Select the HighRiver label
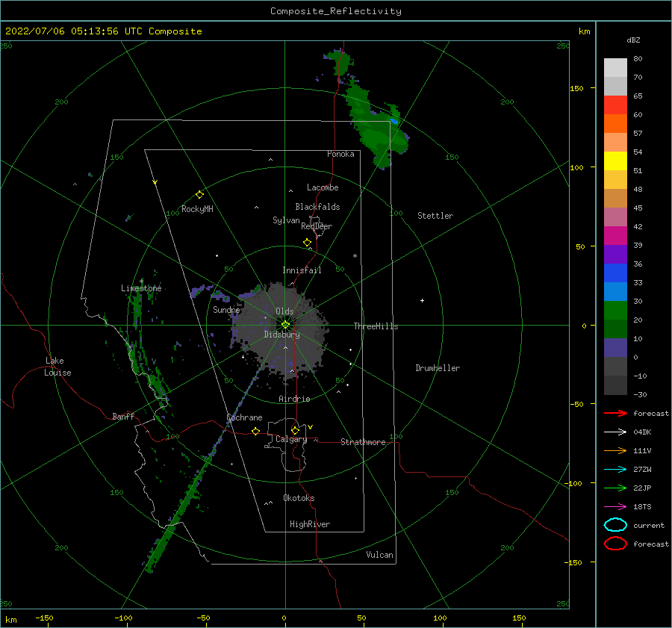The height and width of the screenshot is (628, 672). [x=310, y=524]
